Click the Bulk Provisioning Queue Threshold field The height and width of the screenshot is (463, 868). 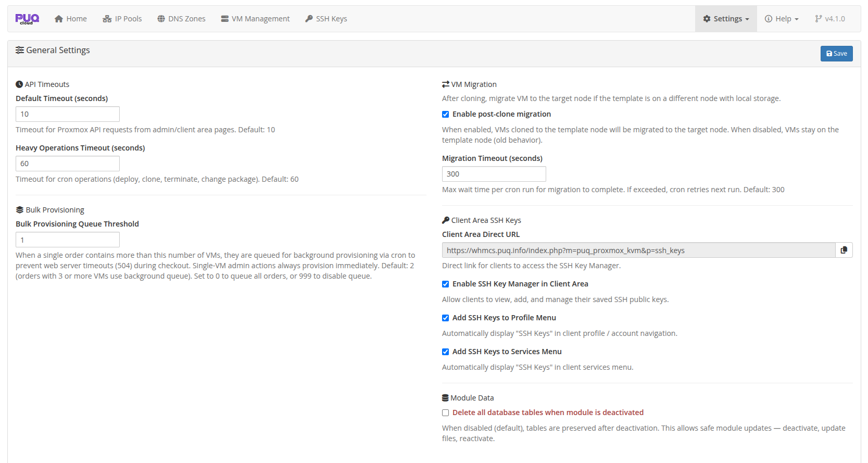[x=68, y=240]
